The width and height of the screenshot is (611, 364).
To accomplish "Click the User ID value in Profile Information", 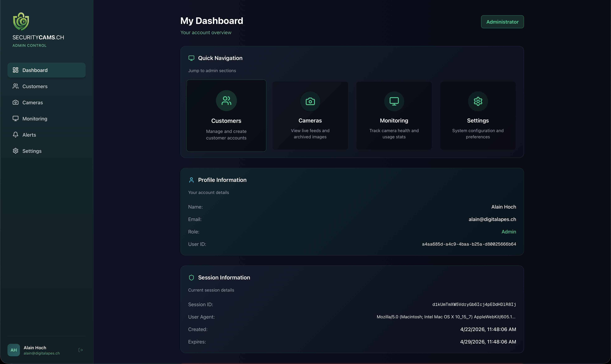I will coord(469,244).
